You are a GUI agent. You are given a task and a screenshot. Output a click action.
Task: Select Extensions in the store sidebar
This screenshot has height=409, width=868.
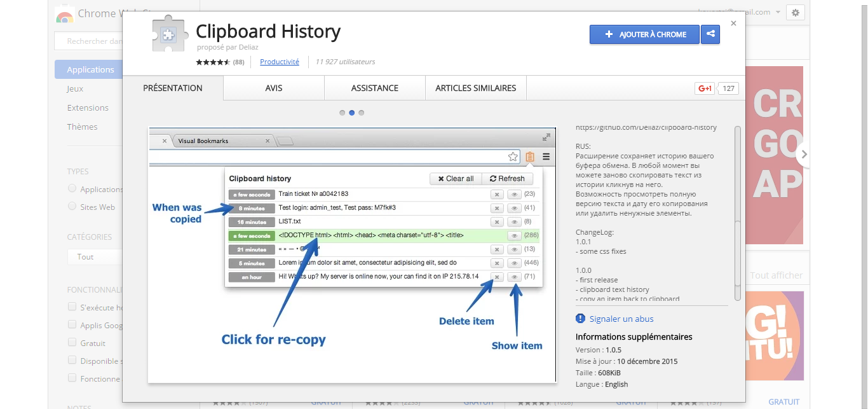pos(88,108)
